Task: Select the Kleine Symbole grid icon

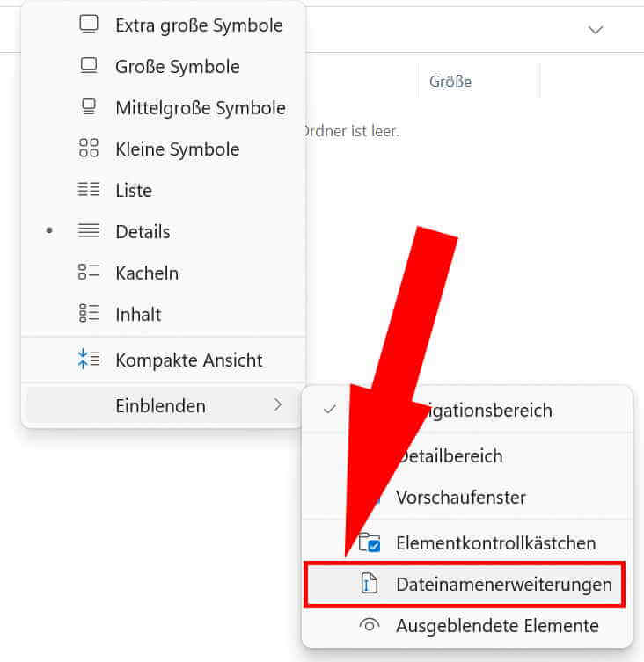Action: pyautogui.click(x=89, y=149)
